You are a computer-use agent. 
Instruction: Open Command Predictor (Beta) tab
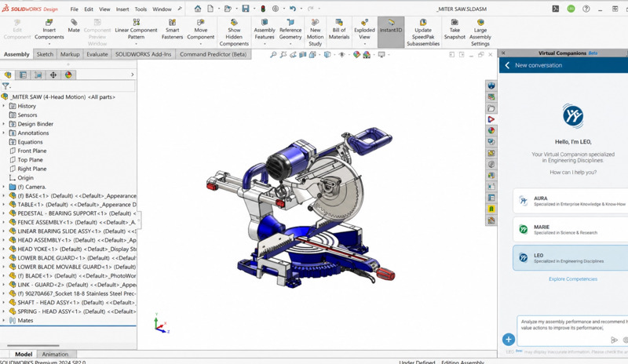pyautogui.click(x=213, y=54)
